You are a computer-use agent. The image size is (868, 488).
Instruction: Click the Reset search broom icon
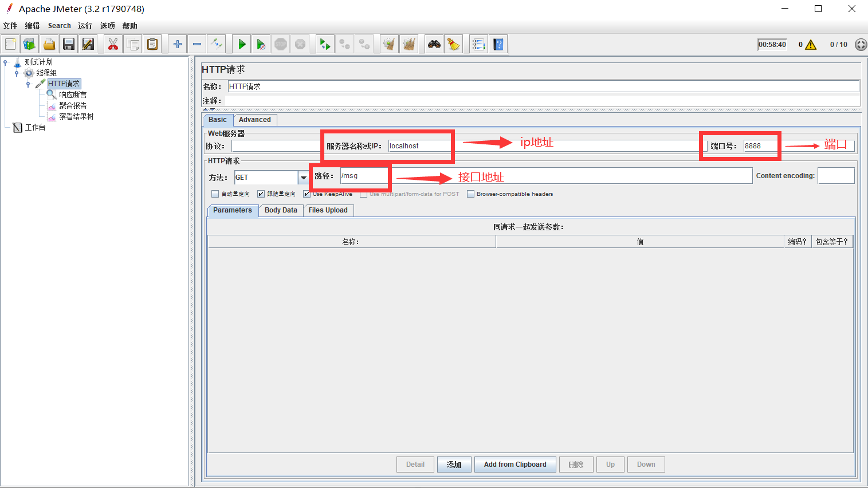tap(454, 44)
